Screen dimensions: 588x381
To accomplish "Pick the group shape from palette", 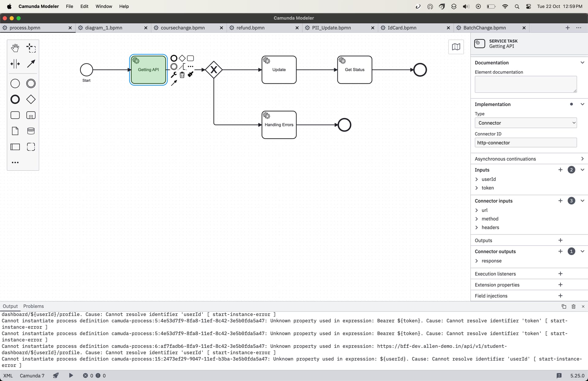I will coord(31,147).
